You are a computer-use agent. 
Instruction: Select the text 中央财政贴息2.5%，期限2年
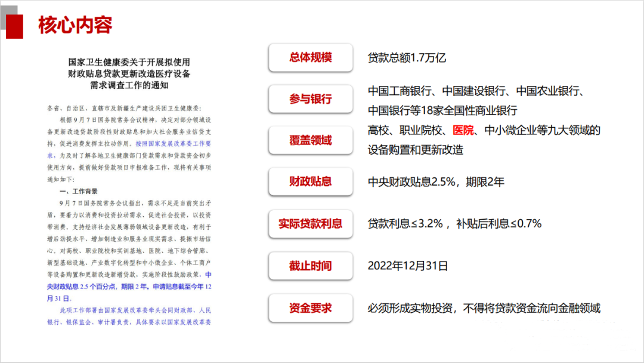click(435, 182)
